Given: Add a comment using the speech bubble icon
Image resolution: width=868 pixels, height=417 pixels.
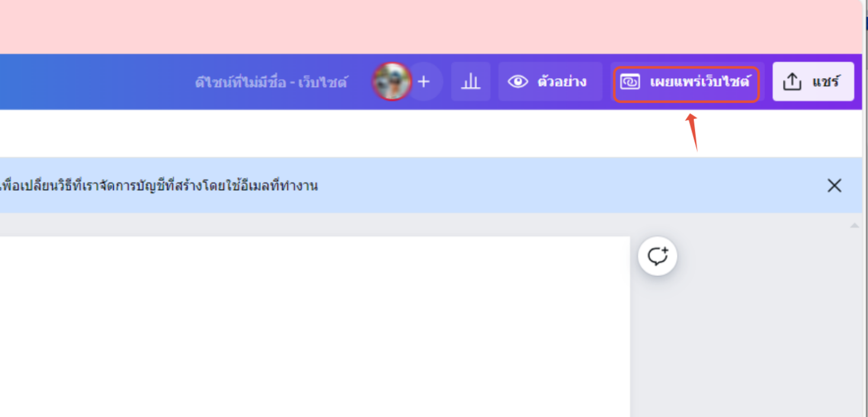Looking at the screenshot, I should click(658, 256).
